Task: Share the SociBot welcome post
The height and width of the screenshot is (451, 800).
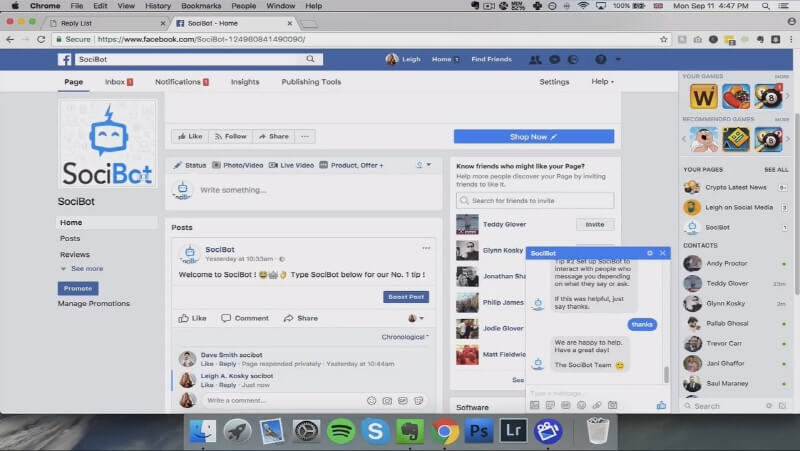Action: tap(301, 318)
